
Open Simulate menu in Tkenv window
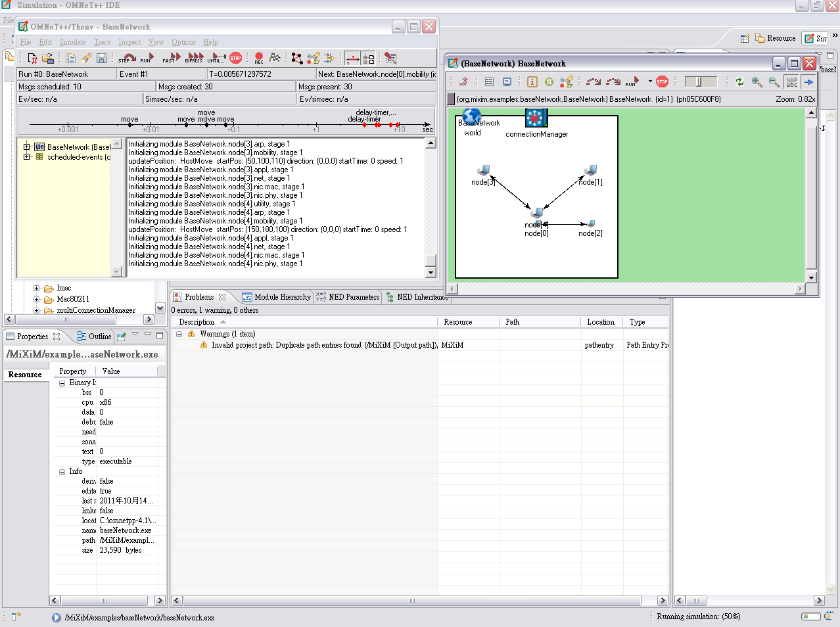(x=72, y=42)
